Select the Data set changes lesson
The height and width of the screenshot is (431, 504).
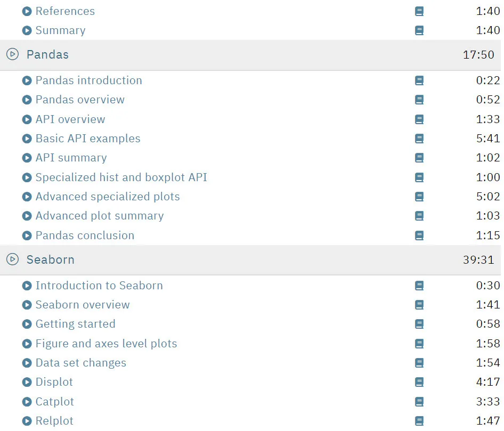[81, 363]
